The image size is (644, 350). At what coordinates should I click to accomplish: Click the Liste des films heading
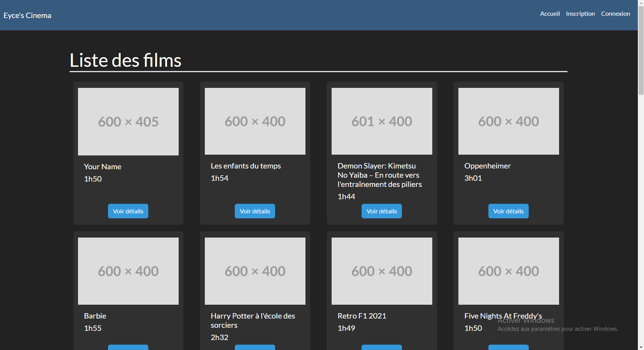pos(125,60)
